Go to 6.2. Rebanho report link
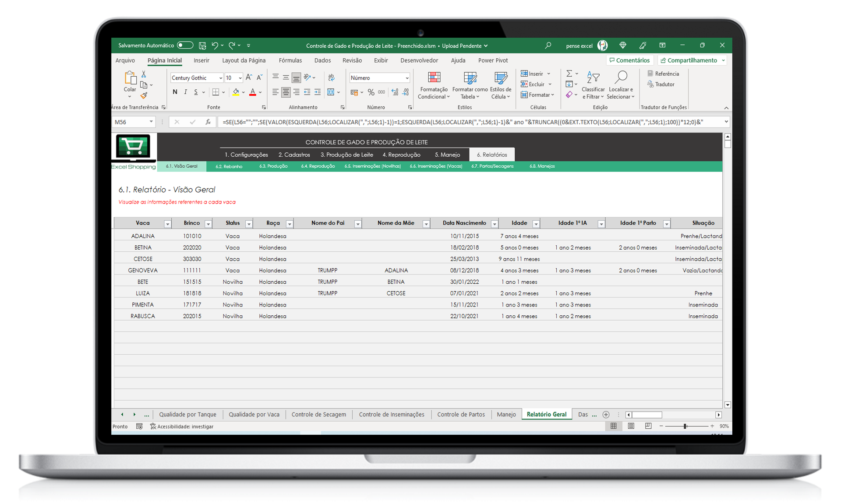 tap(229, 166)
